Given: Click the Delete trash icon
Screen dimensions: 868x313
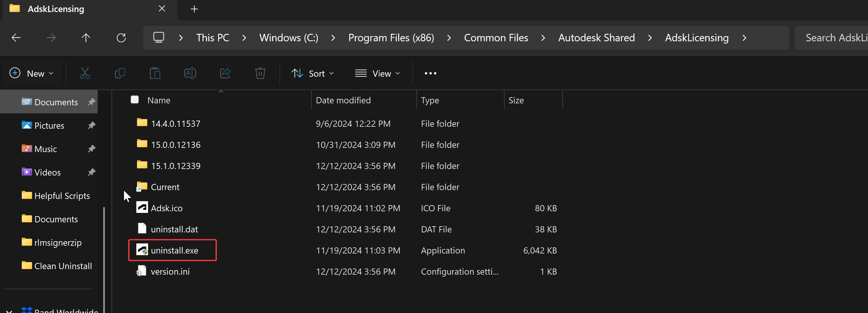Looking at the screenshot, I should (x=260, y=73).
